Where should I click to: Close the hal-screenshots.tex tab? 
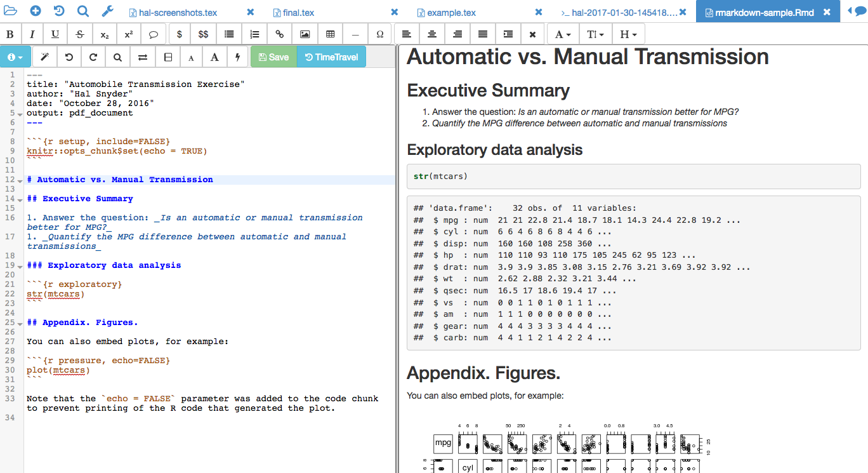[x=251, y=12]
